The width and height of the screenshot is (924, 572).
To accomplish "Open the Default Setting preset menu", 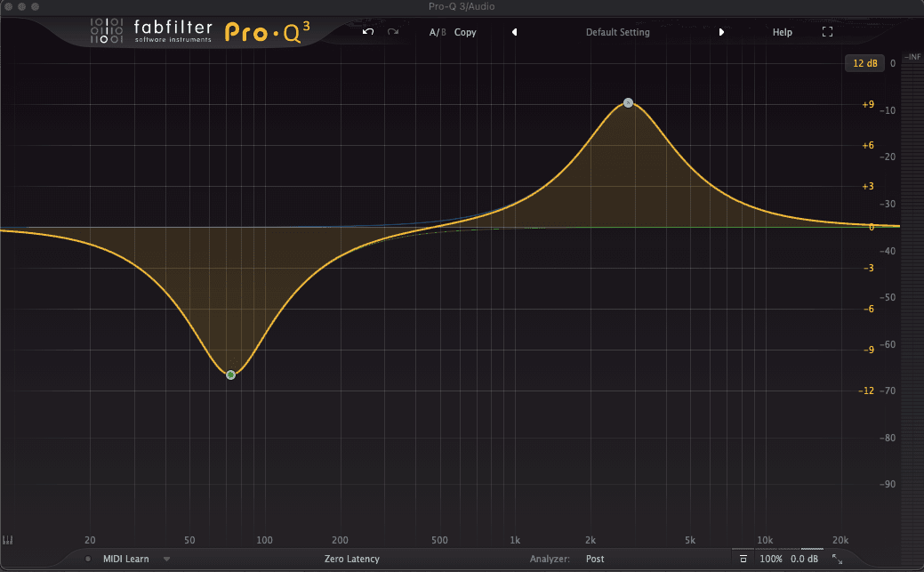I will coord(617,32).
